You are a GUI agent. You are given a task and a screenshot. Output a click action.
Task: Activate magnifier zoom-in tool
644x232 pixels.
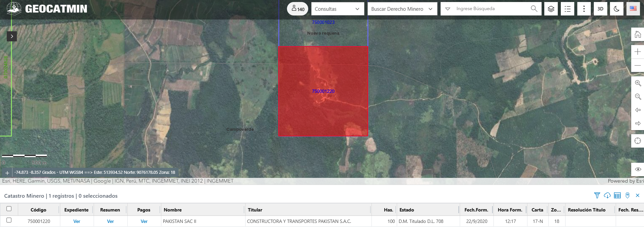coord(638,83)
